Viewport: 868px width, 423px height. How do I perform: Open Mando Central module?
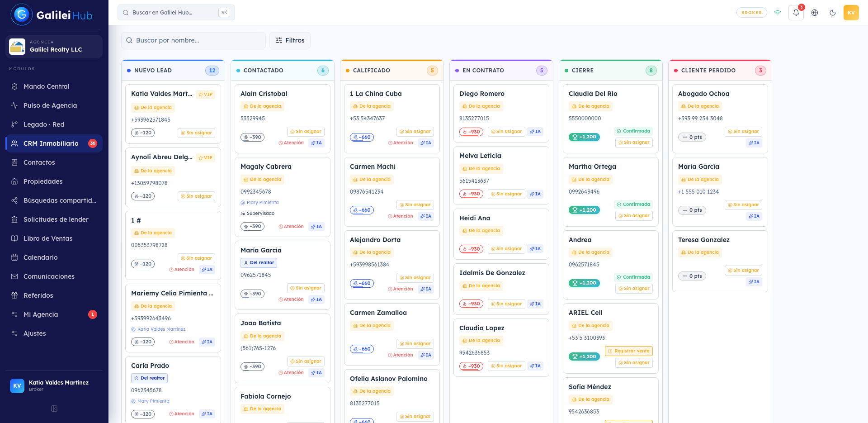coord(54,86)
